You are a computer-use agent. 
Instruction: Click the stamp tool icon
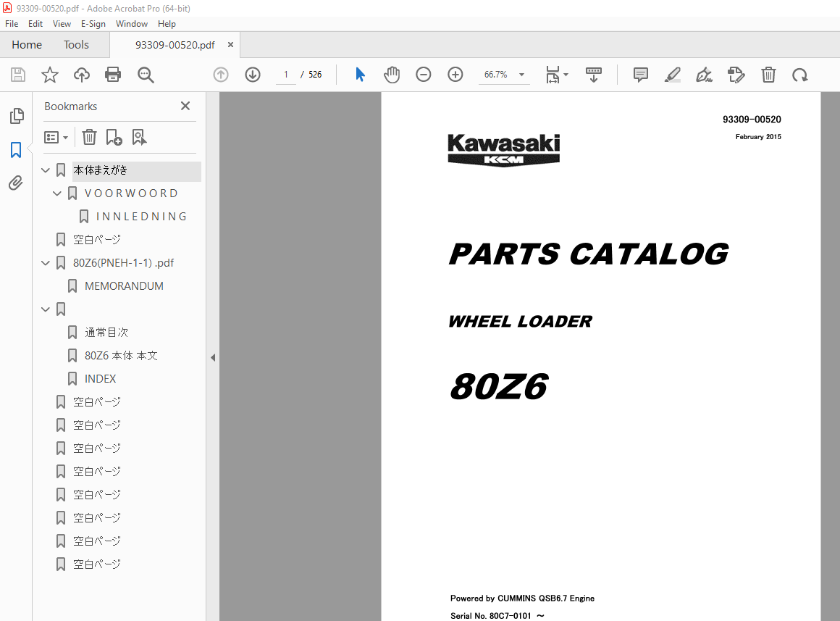(x=736, y=75)
